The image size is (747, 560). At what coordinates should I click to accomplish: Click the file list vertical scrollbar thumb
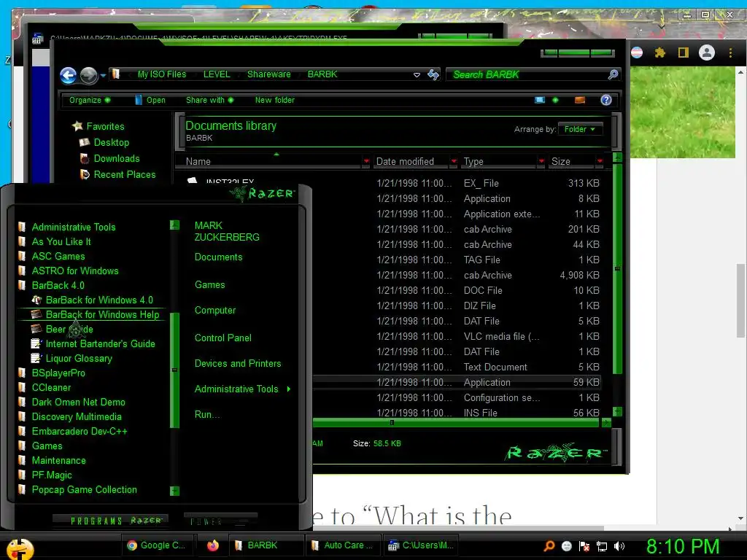click(617, 269)
